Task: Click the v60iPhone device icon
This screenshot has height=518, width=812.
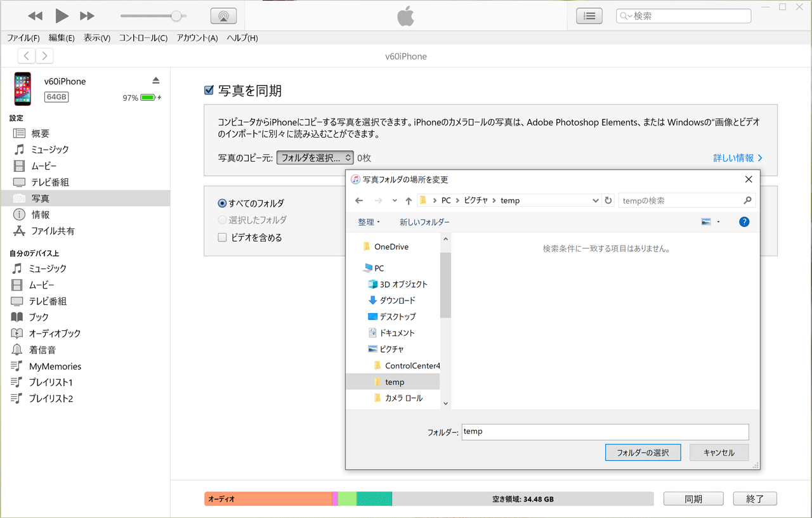Action: pos(23,89)
